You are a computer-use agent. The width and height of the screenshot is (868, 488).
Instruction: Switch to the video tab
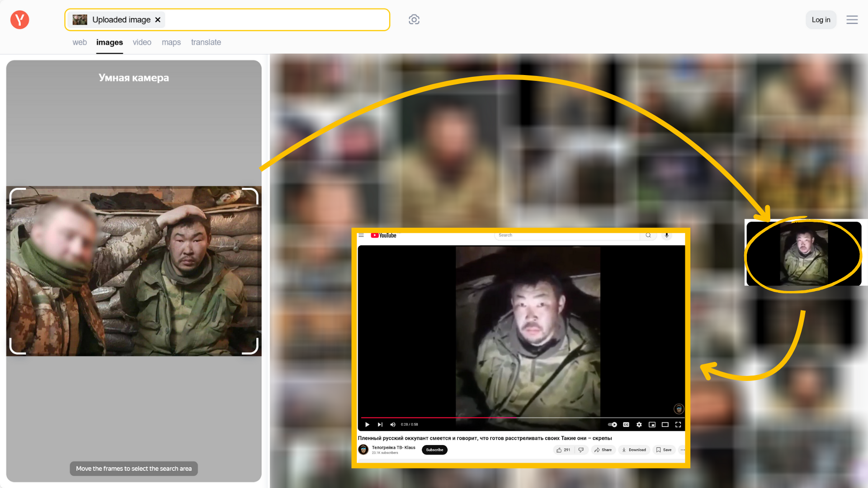142,42
